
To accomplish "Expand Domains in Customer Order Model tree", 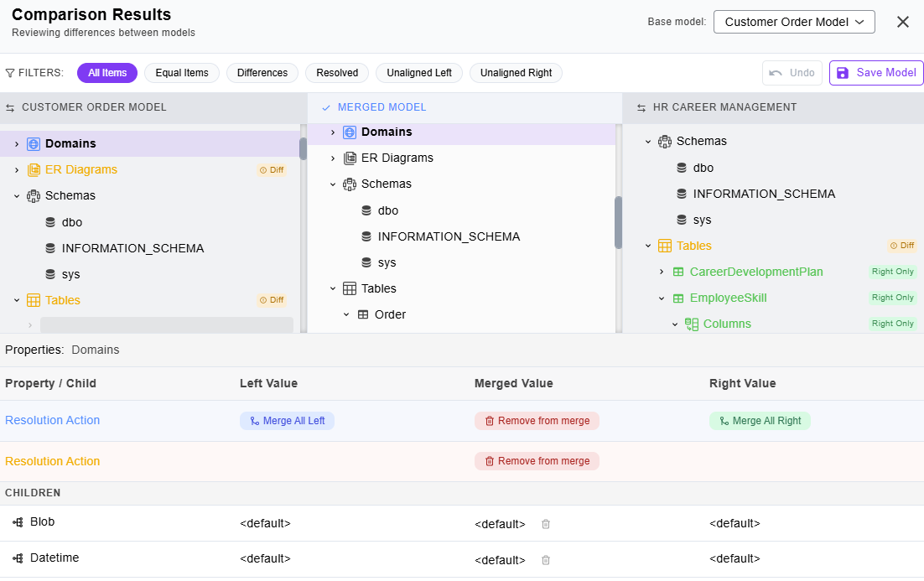I will pyautogui.click(x=17, y=143).
